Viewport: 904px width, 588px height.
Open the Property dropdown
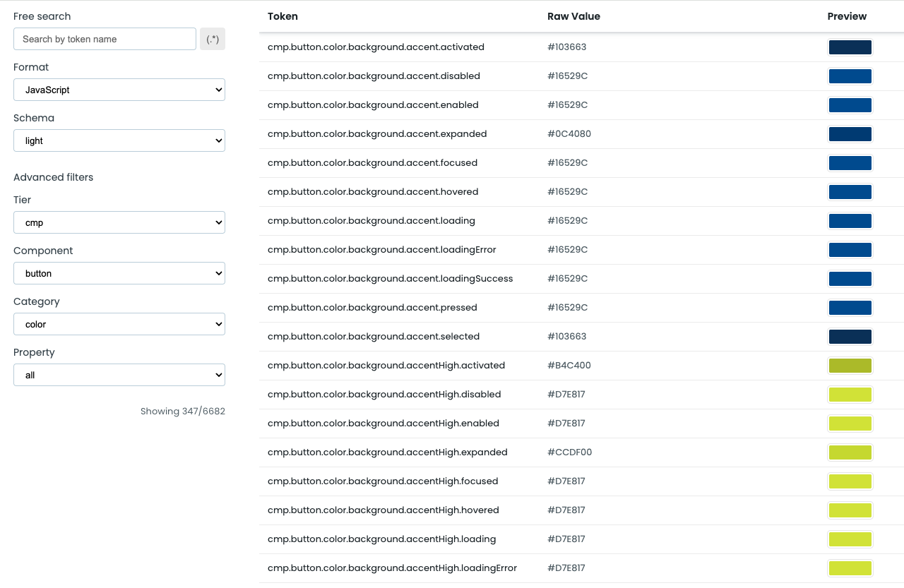tap(119, 375)
